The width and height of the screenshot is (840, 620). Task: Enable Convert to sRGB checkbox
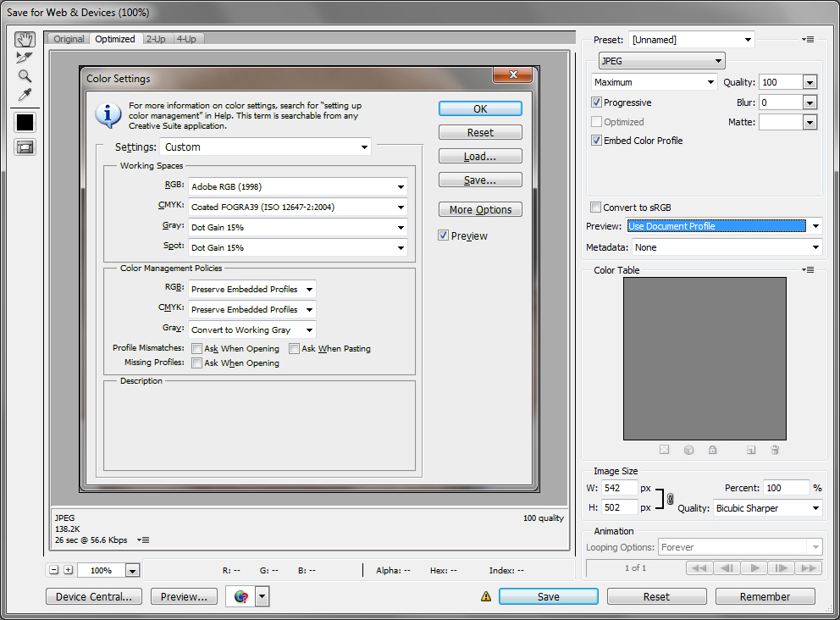click(x=596, y=208)
